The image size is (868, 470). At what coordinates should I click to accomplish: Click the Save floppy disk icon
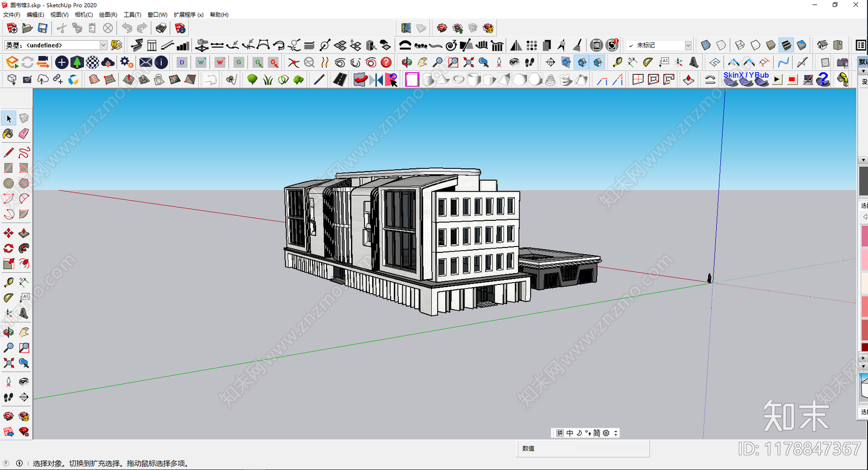(42, 28)
